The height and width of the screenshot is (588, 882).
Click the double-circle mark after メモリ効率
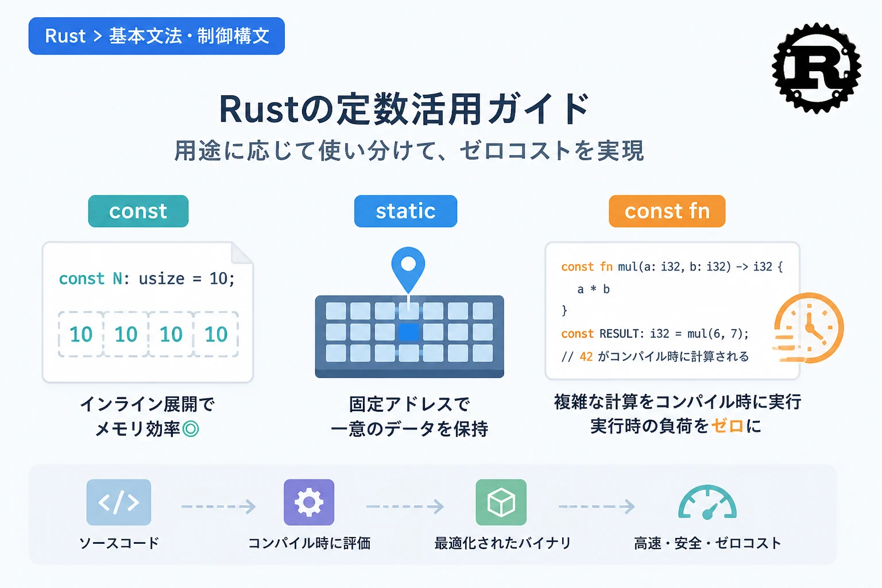click(191, 429)
